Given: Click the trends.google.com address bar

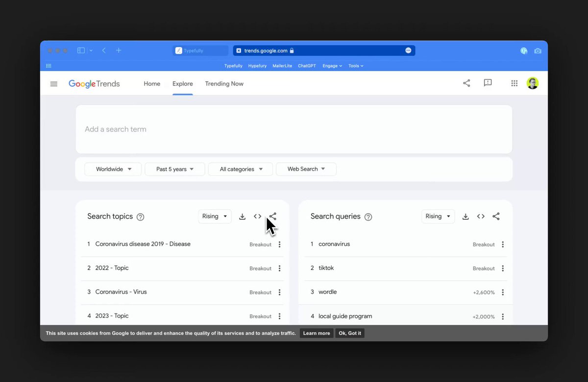Looking at the screenshot, I should (324, 51).
